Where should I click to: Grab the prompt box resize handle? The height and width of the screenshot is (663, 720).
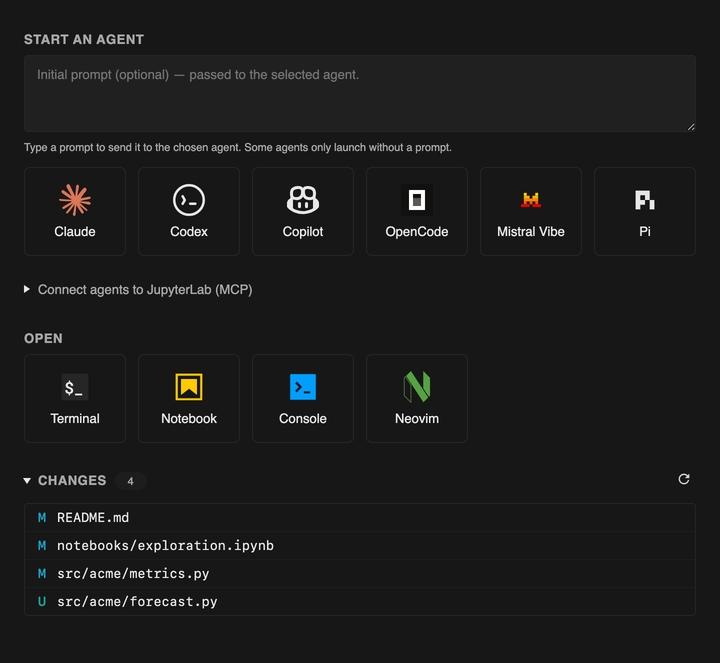pos(691,127)
